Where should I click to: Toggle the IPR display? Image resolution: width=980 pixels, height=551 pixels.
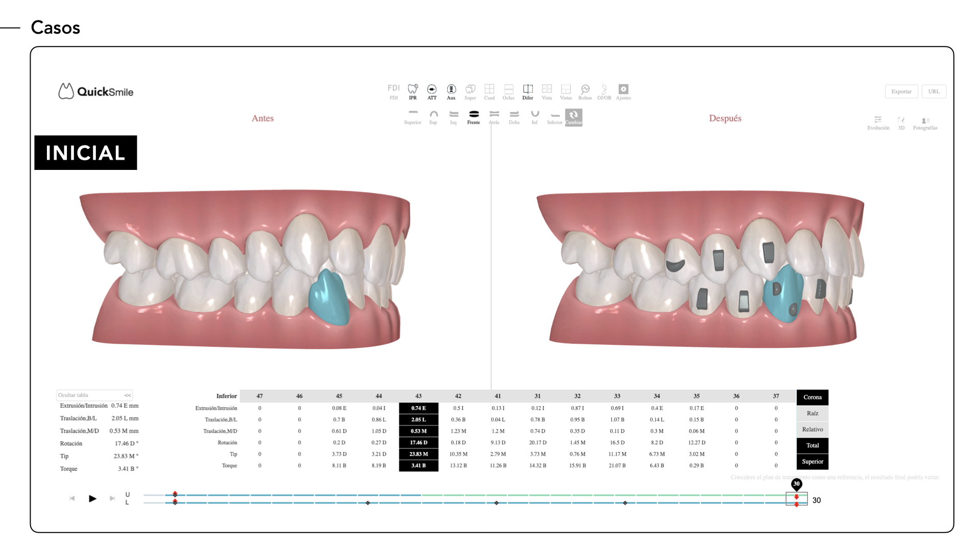point(413,92)
